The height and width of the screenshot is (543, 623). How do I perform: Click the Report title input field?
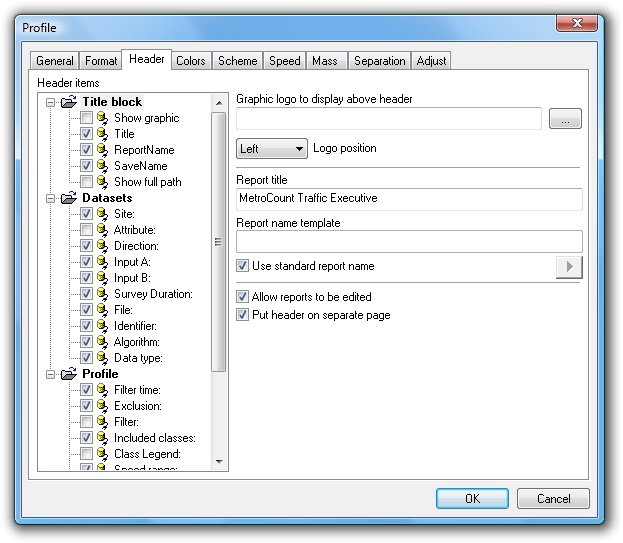(409, 199)
